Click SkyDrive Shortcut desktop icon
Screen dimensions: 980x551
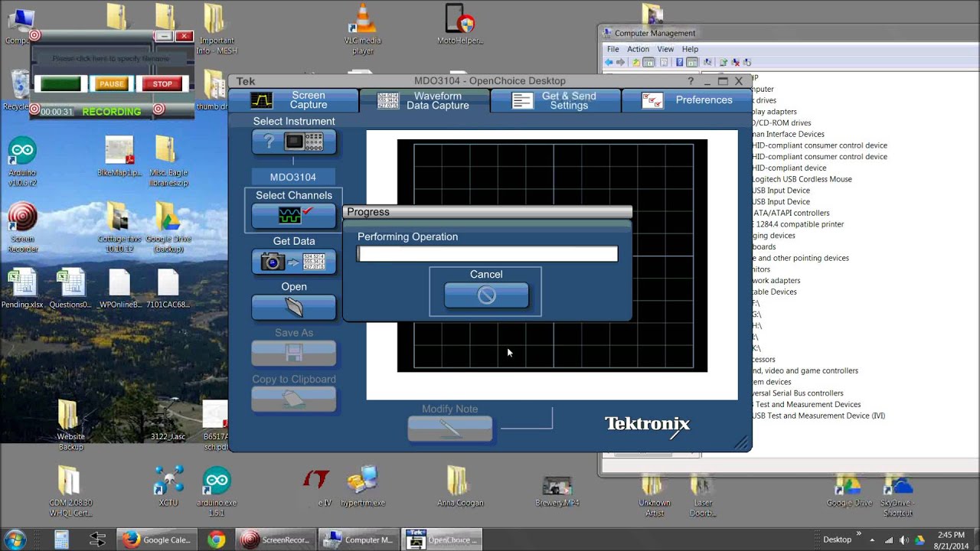[x=898, y=495]
